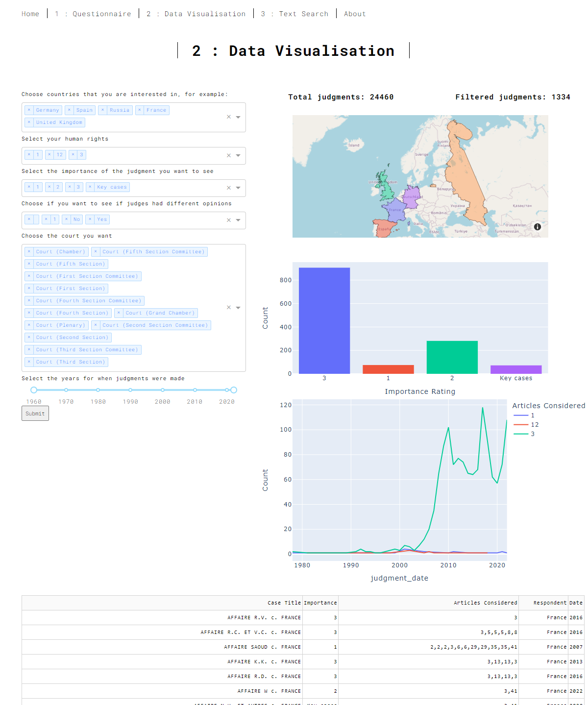Select AFFAIRE R.V. c. FRANCE cell

[x=162, y=618]
